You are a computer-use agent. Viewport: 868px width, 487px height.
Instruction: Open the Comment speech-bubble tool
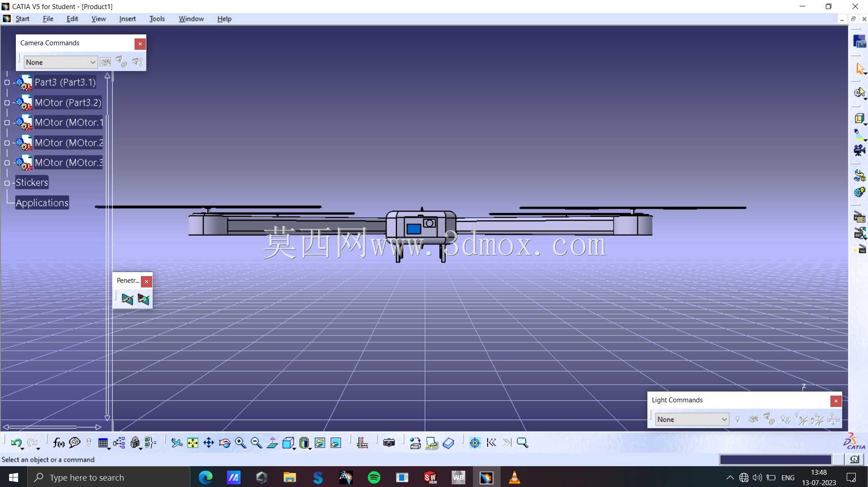tap(74, 443)
